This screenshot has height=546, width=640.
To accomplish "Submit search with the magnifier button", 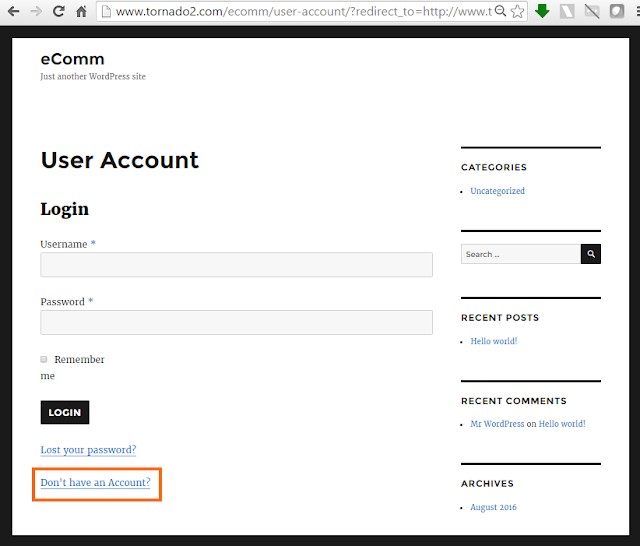I will [x=591, y=254].
